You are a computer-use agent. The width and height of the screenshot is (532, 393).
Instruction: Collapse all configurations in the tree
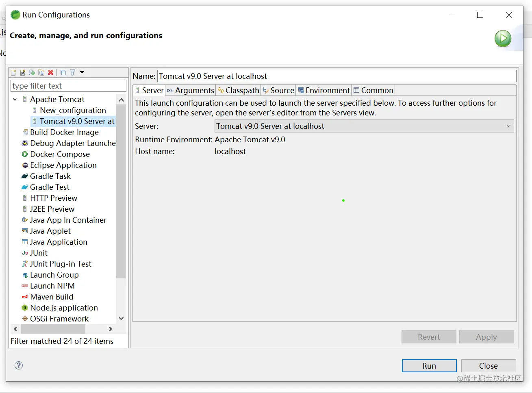point(63,73)
